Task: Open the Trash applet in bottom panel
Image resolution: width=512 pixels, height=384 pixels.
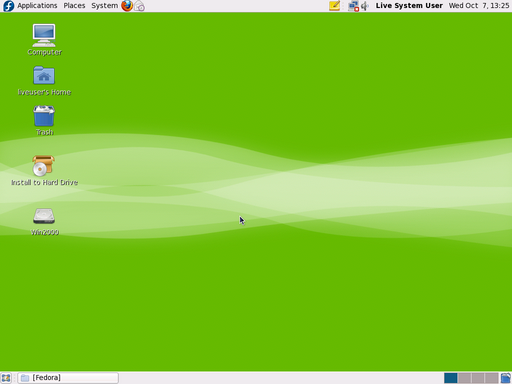Action: [505, 378]
